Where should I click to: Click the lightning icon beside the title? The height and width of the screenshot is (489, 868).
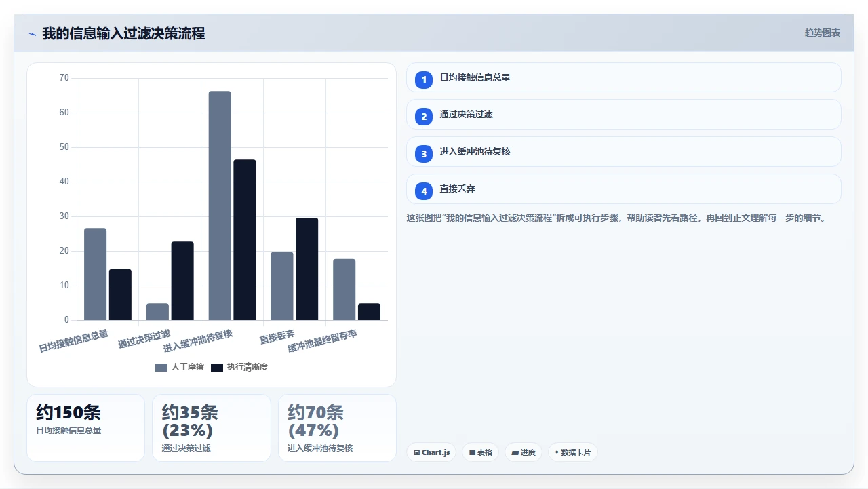pos(32,34)
